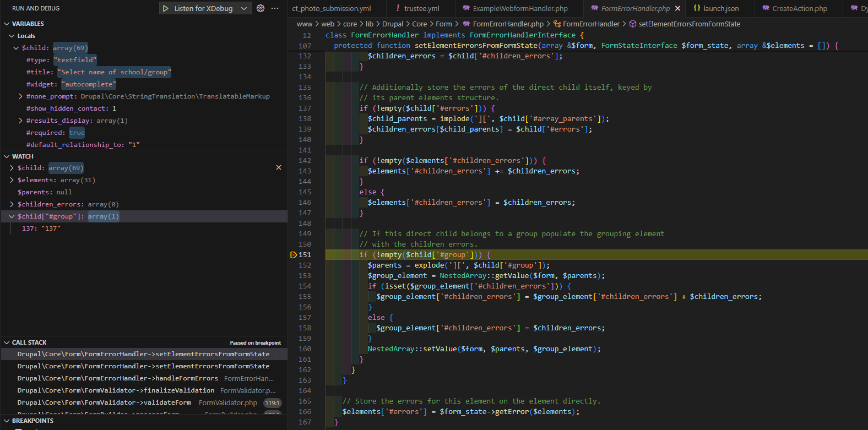Place cursor on NestedArray::setValue line 160
Screen dimensions: 868x430
484,349
